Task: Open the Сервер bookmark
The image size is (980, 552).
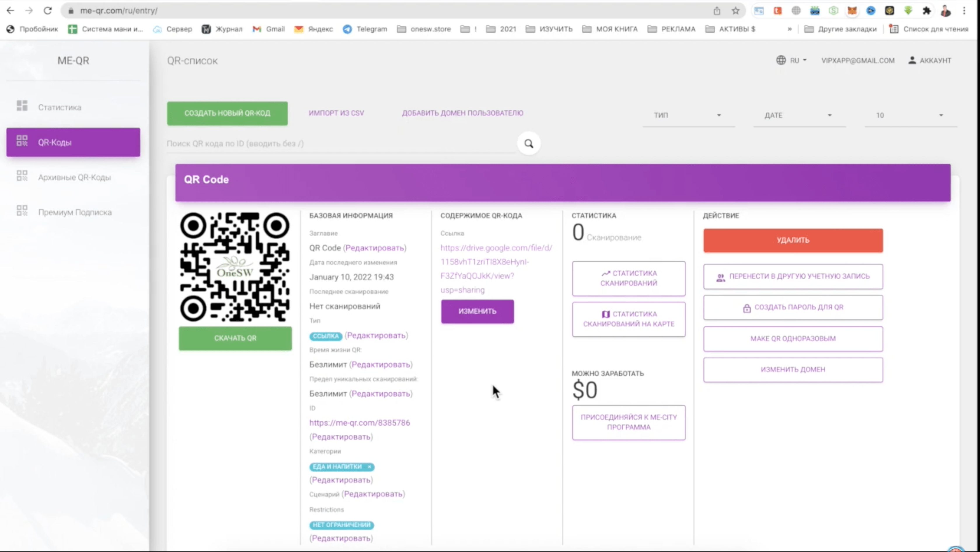Action: point(173,29)
